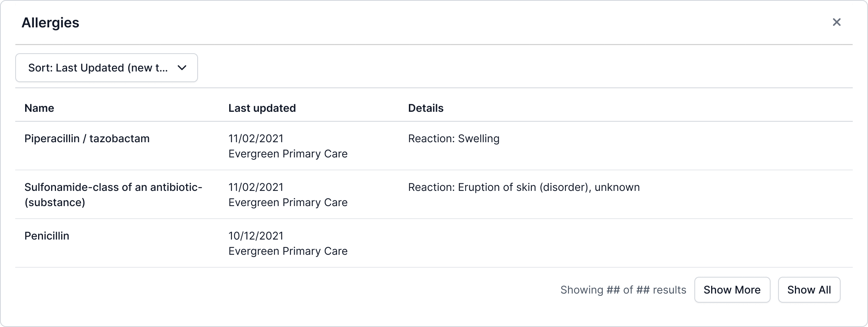Click the Eruption of skin reaction details
This screenshot has height=327, width=868.
point(523,187)
